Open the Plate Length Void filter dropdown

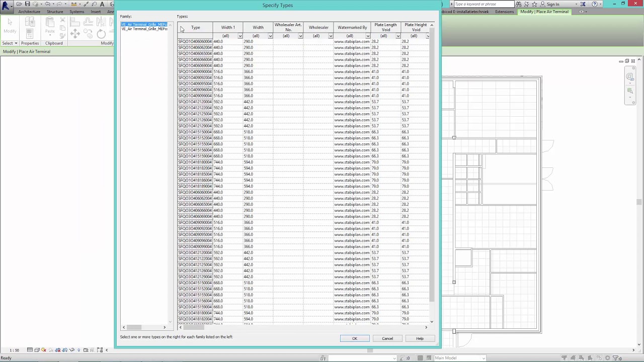(x=398, y=36)
